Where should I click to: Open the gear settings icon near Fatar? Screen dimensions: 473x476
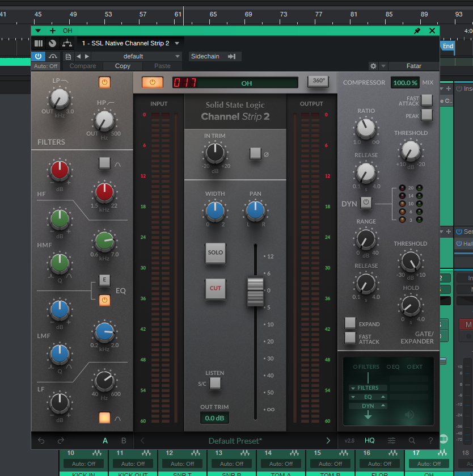pos(373,66)
